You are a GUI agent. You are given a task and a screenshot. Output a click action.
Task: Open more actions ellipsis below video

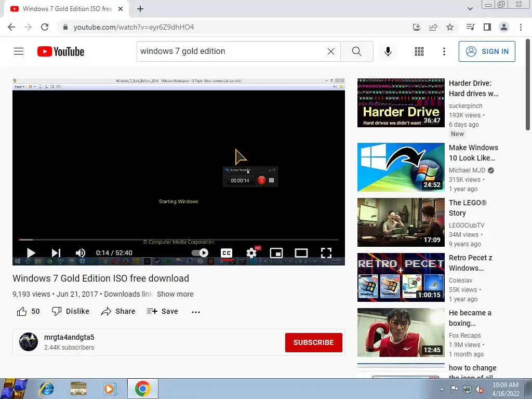[196, 312]
